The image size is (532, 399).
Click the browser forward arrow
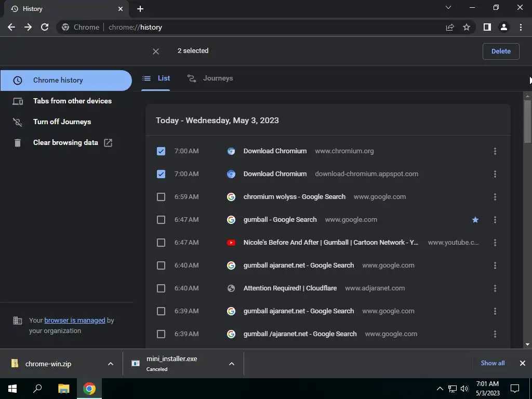tap(28, 27)
